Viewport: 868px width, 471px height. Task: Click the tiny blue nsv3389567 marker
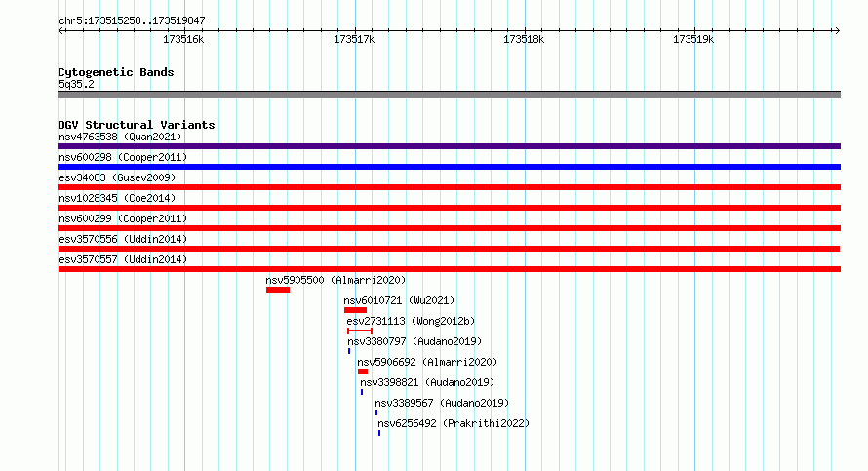click(376, 412)
